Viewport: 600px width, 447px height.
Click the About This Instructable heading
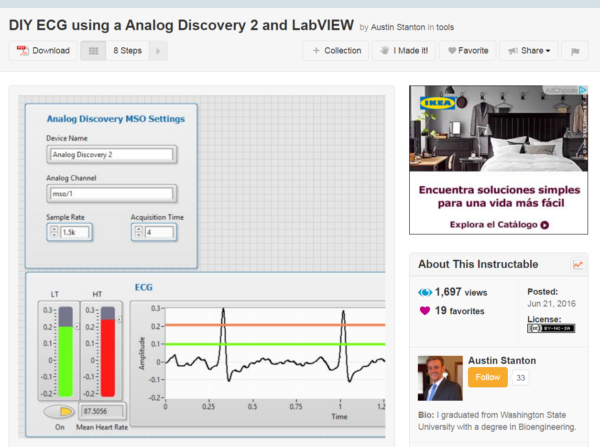tap(478, 264)
